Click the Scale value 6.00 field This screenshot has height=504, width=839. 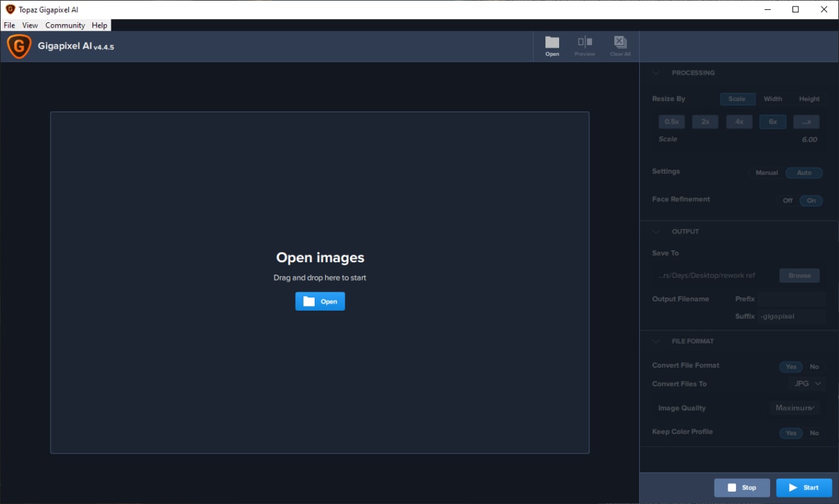(x=809, y=140)
